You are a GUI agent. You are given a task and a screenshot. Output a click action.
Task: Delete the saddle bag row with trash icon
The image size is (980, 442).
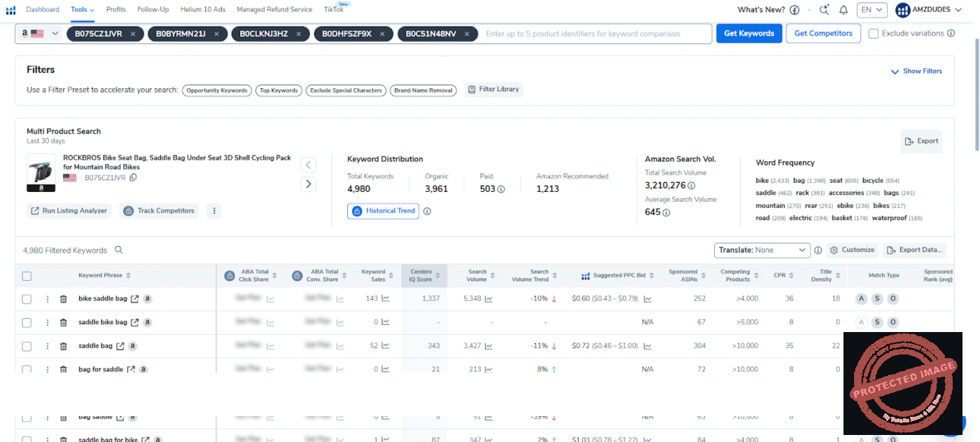(x=63, y=346)
